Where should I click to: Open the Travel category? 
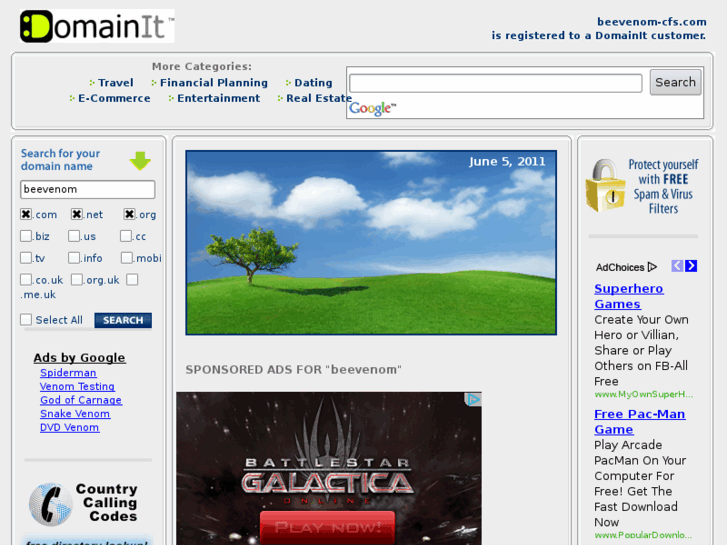(x=115, y=83)
